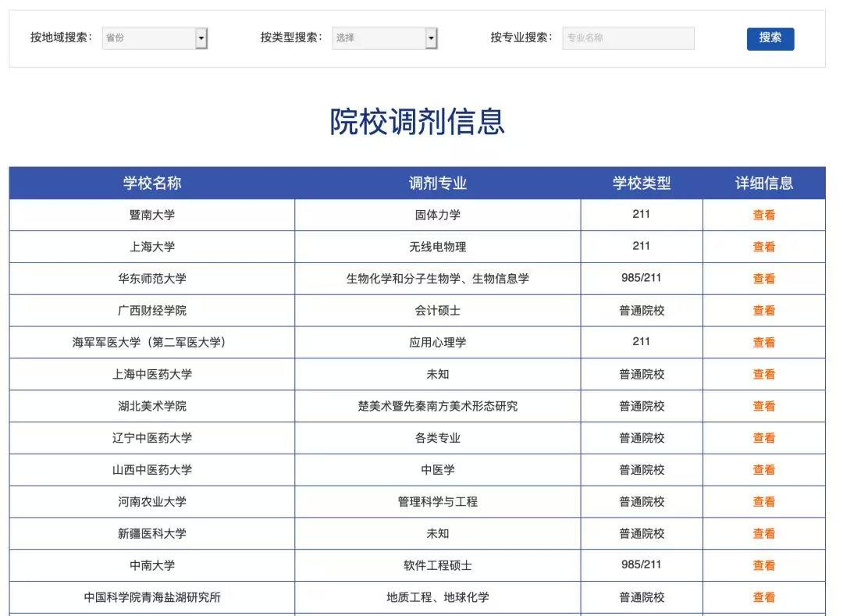View details for 海军军医大学

pyautogui.click(x=764, y=343)
